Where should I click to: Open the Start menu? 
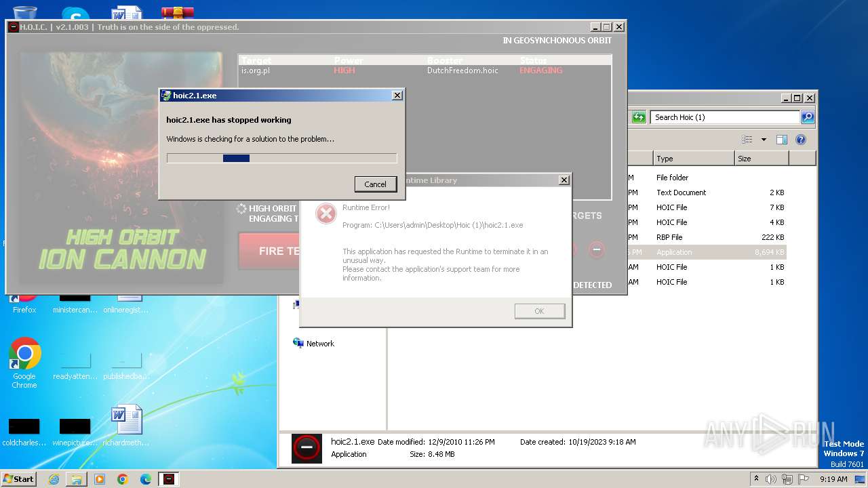tap(19, 479)
